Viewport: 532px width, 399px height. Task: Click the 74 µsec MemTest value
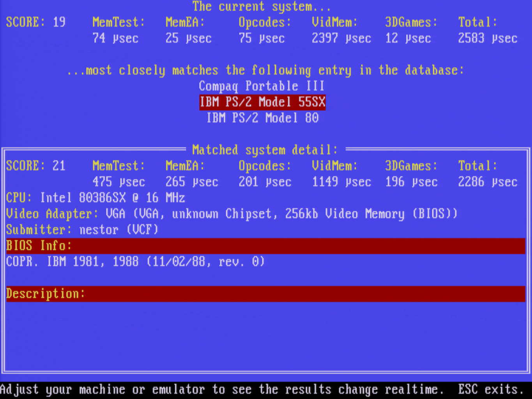(x=115, y=38)
